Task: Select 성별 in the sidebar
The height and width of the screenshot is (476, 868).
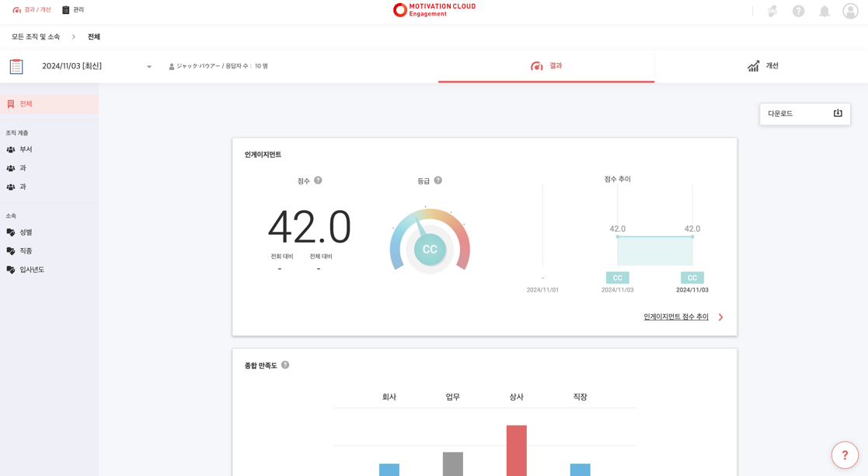Action: pos(26,233)
